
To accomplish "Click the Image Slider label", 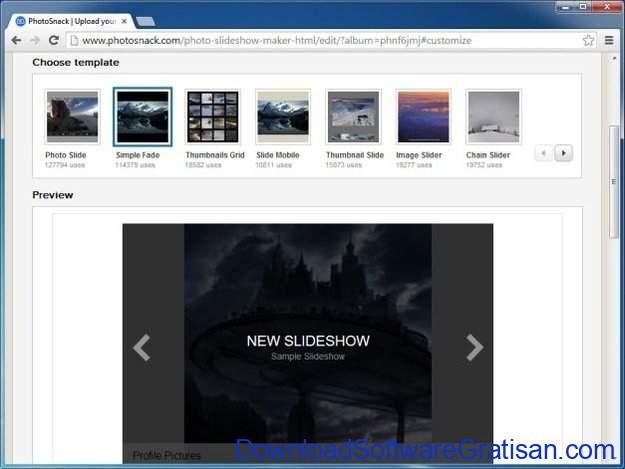I will pyautogui.click(x=419, y=155).
